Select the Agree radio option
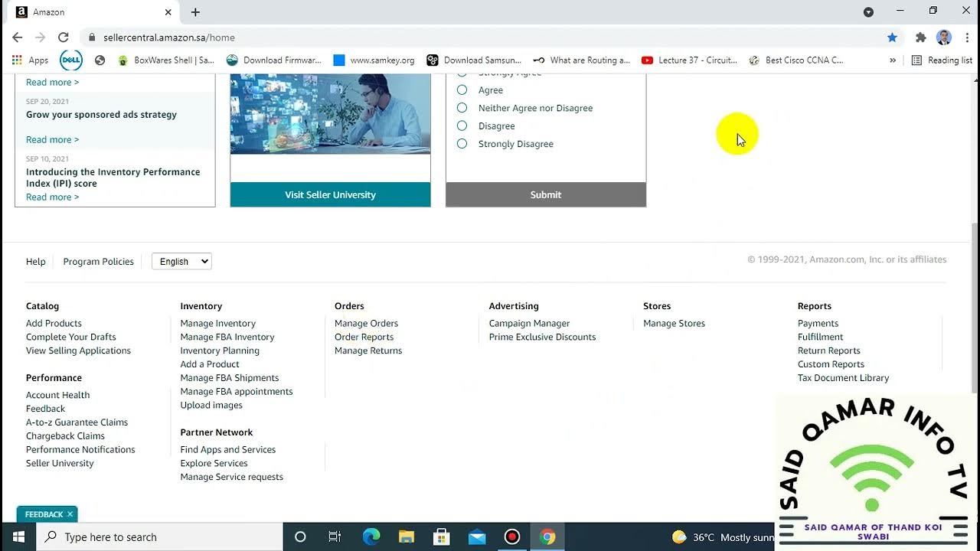Screen dimensions: 980x551 pyautogui.click(x=462, y=90)
